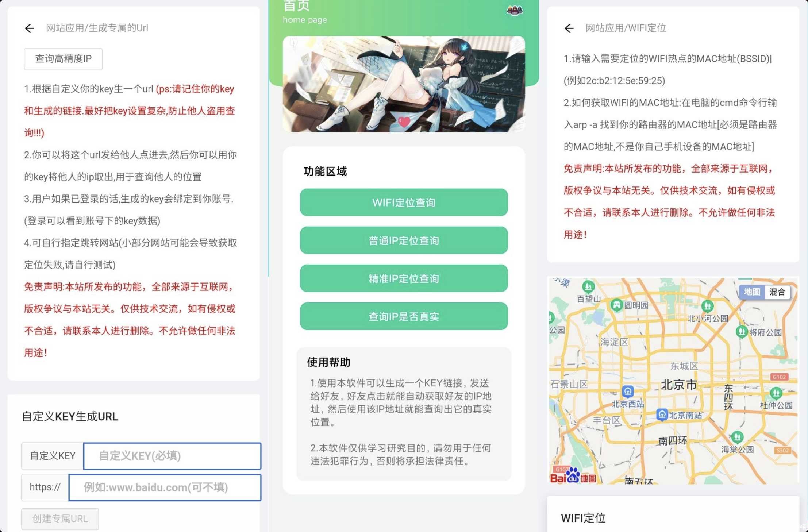Click the 北京西站 station icon on map
The width and height of the screenshot is (808, 532).
(628, 392)
